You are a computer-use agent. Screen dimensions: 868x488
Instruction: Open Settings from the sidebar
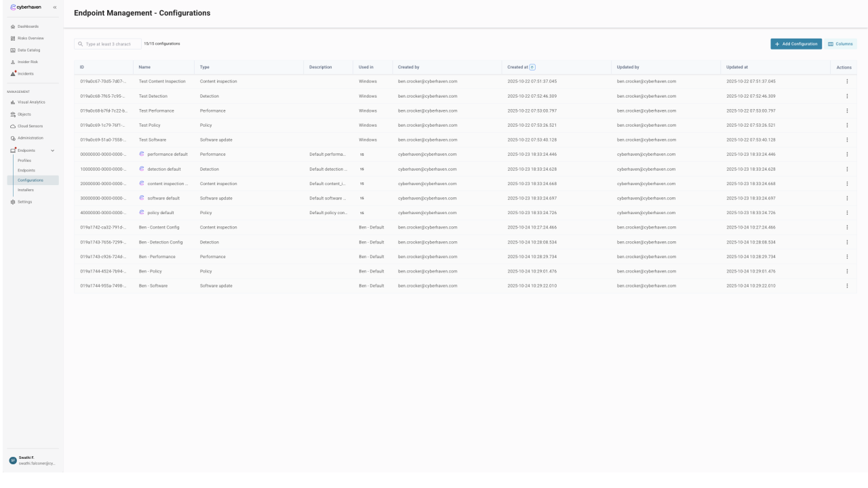tap(24, 202)
